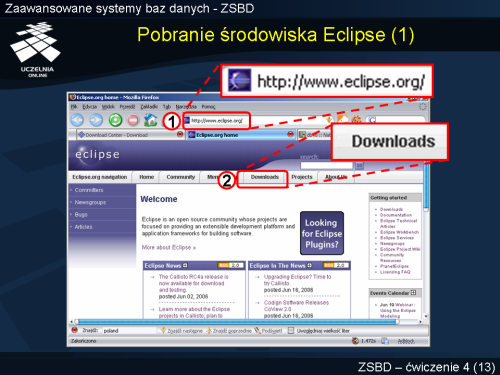This screenshot has height=375, width=500.
Task: Expand the Eclipse News section plus icon
Action: tap(185, 265)
